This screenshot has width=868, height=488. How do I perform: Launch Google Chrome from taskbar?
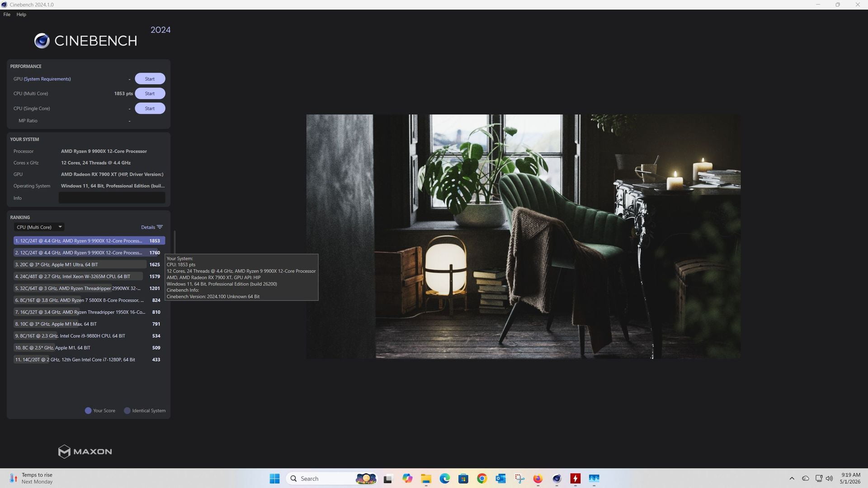pyautogui.click(x=482, y=479)
